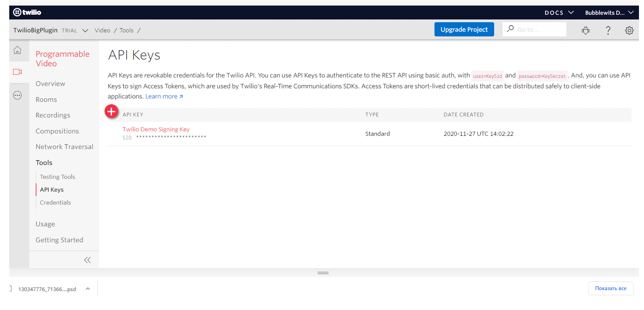Click the TRIAL label
The width and height of the screenshot is (644, 310).
point(69,31)
